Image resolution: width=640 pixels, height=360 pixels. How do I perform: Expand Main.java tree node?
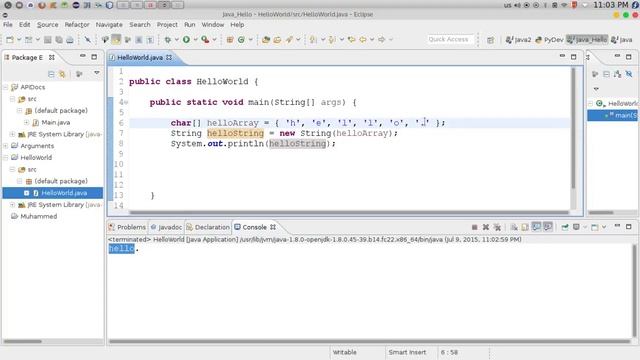[27, 122]
